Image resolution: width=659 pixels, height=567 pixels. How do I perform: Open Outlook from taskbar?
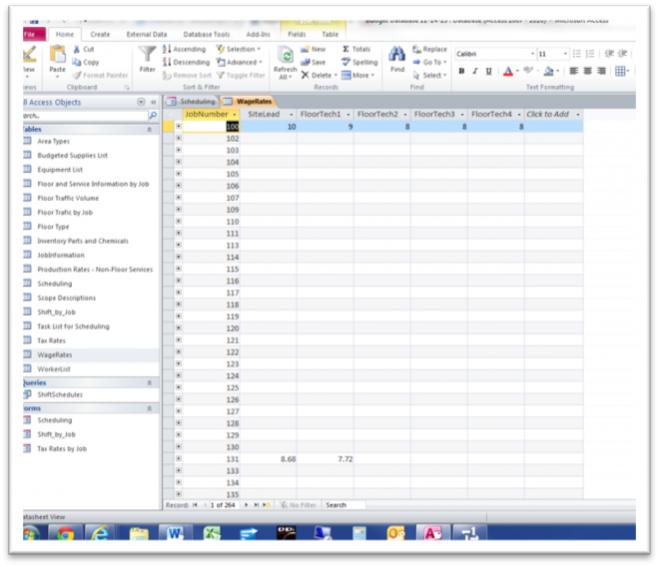coord(396,533)
